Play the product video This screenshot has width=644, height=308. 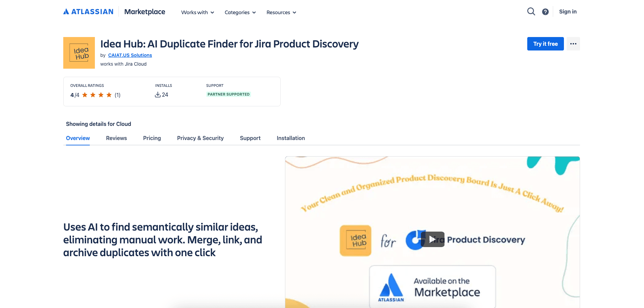(432, 239)
